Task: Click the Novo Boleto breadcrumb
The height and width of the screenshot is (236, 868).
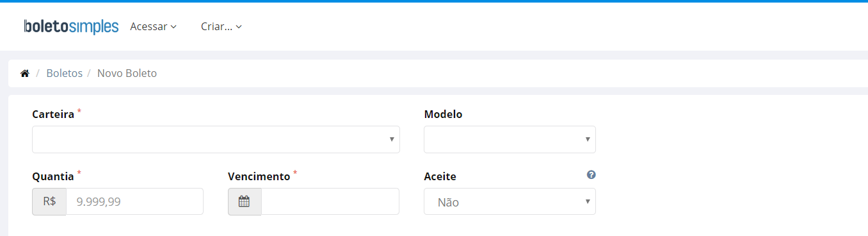Action: click(127, 73)
